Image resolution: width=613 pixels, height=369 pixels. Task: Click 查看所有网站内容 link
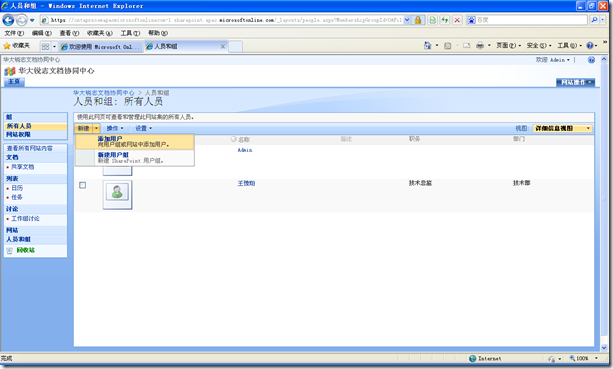tap(30, 148)
